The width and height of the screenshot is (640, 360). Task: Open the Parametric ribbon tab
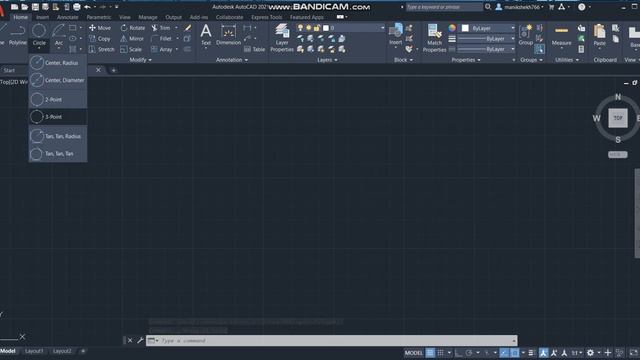pos(99,17)
